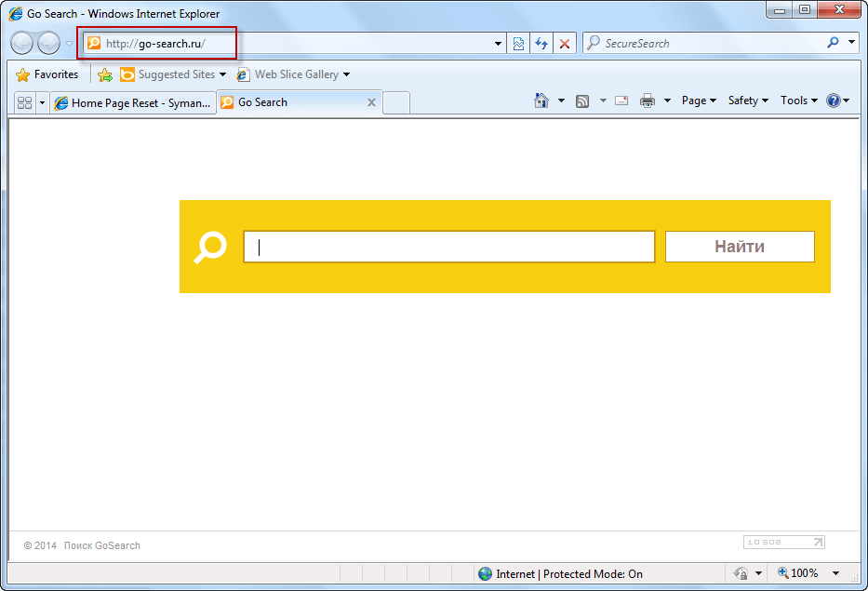
Task: Open the Safety menu
Action: [x=748, y=101]
